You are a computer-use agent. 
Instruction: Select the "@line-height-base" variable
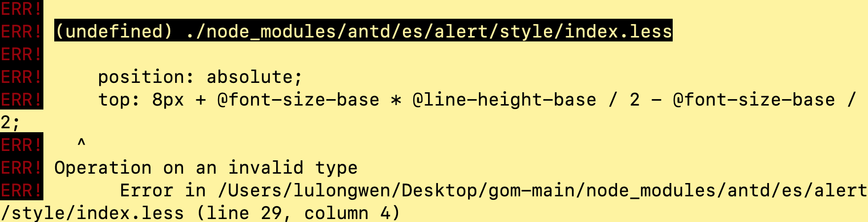[x=505, y=100]
